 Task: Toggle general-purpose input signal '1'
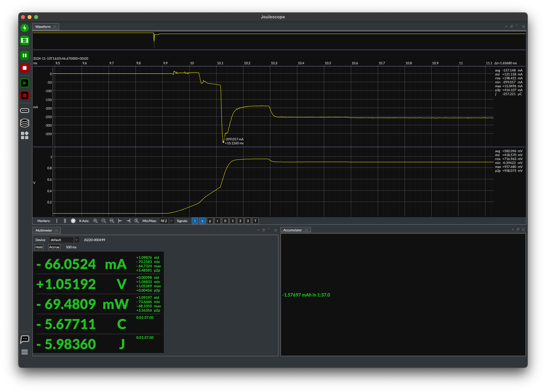pos(233,221)
